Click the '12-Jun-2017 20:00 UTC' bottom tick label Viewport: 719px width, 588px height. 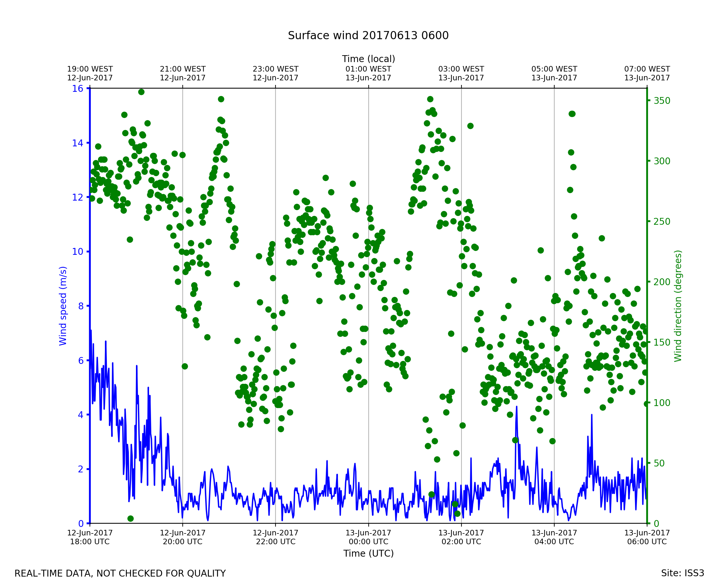point(183,537)
